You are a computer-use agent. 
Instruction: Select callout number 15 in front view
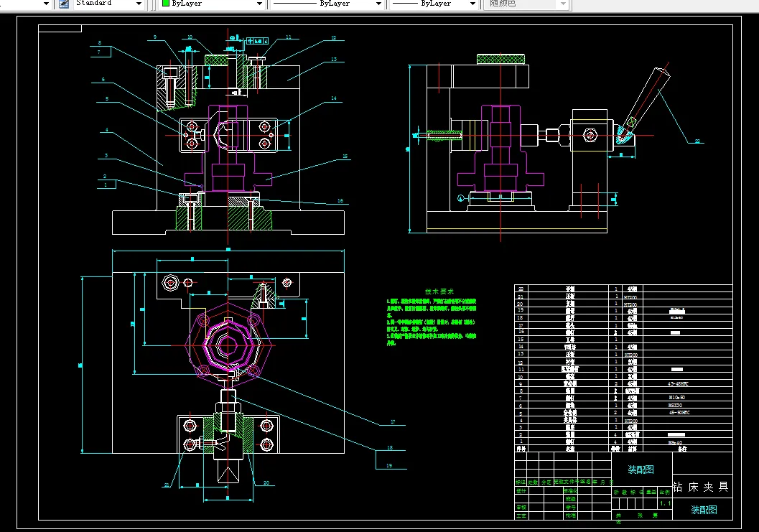coord(345,156)
